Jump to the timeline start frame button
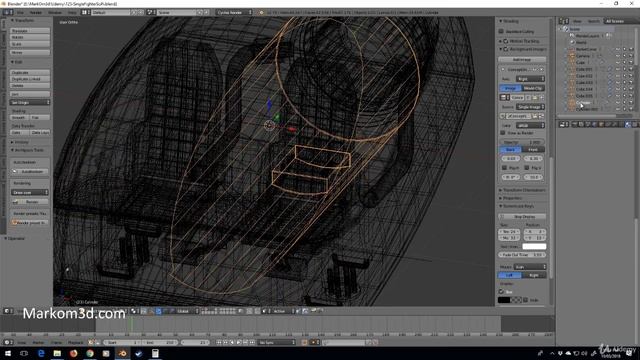The image size is (640, 360). [219, 342]
